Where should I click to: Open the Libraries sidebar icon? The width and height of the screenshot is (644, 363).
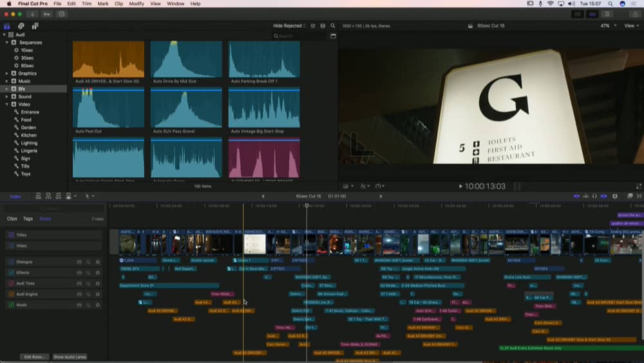coord(6,26)
